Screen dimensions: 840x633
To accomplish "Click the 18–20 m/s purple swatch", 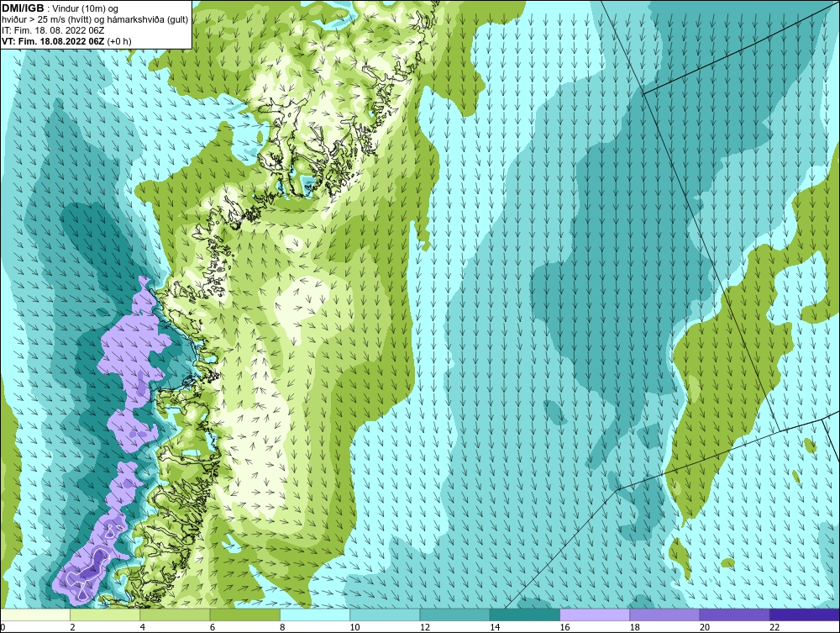I will 664,615.
